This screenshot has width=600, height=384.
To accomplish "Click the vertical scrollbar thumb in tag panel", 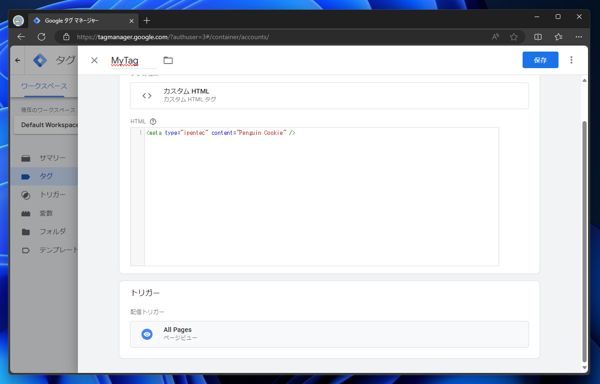I will click(x=584, y=241).
